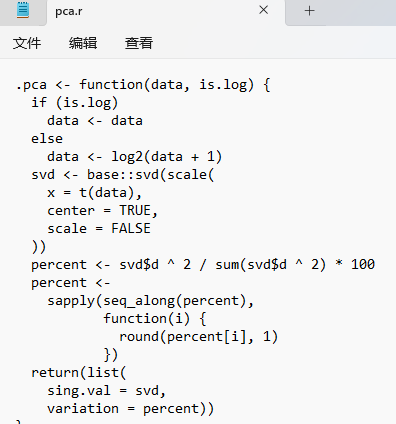Image resolution: width=396 pixels, height=424 pixels.
Task: Open the 编辑 menu
Action: click(83, 43)
